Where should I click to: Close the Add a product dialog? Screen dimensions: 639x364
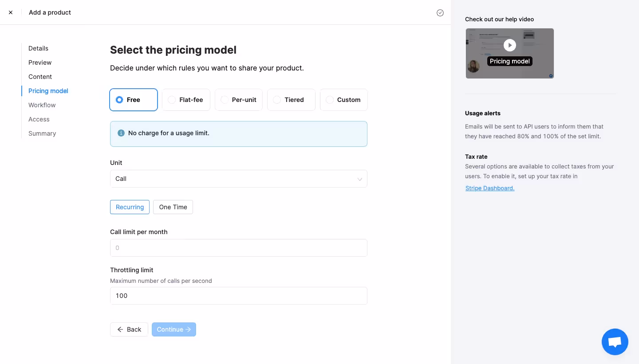[x=11, y=12]
